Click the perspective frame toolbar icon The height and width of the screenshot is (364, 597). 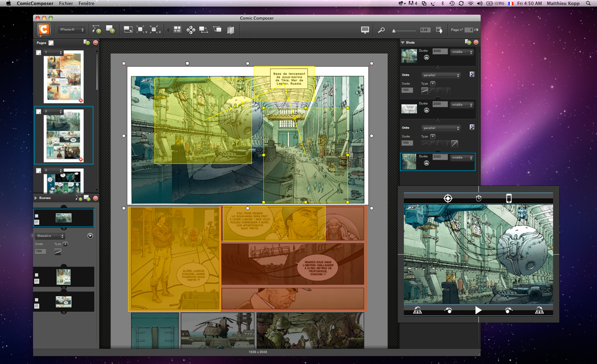point(217,29)
